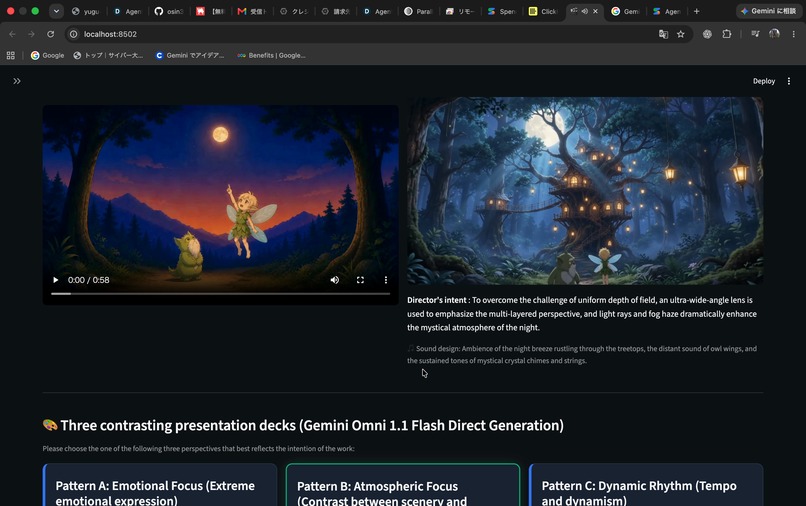The width and height of the screenshot is (806, 506).
Task: Switch to the Spen tab
Action: coord(502,11)
